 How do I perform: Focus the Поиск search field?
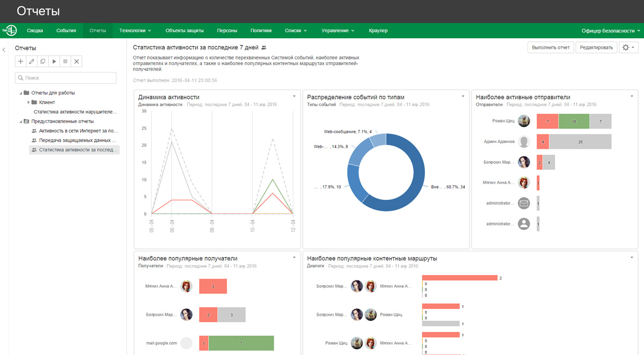point(65,78)
